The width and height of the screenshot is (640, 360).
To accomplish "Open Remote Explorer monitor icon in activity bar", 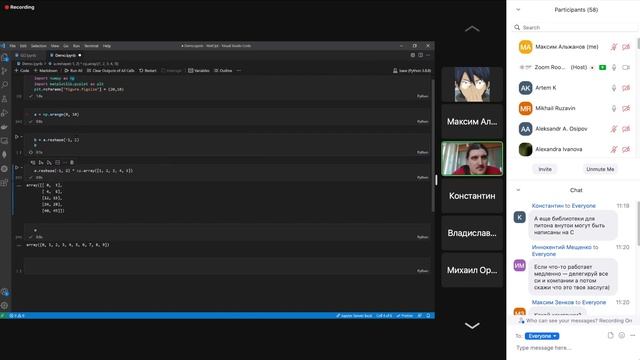I will [x=5, y=141].
